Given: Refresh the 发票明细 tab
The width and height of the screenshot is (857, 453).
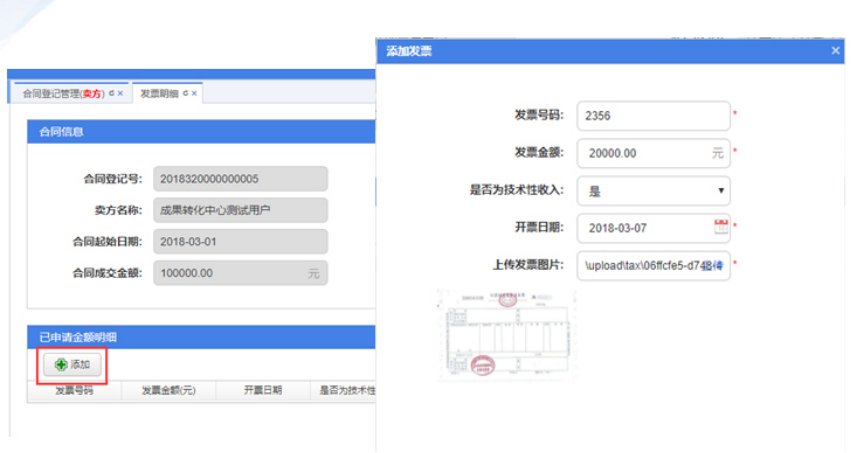Looking at the screenshot, I should click(x=185, y=93).
